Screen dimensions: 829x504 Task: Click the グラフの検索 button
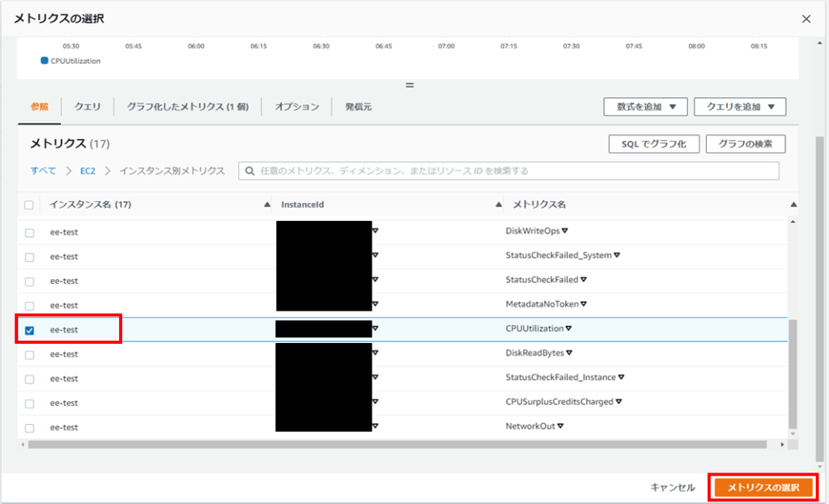(746, 144)
